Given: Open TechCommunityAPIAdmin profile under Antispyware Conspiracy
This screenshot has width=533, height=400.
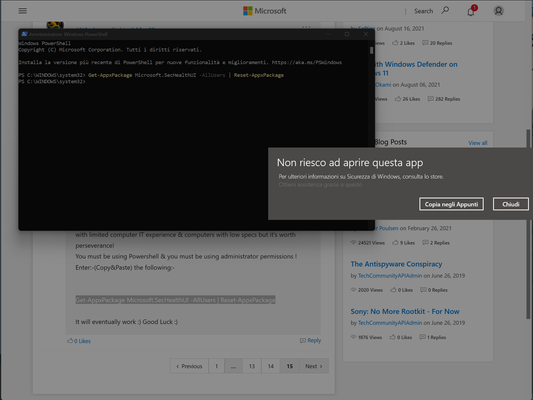Looking at the screenshot, I should pos(390,276).
